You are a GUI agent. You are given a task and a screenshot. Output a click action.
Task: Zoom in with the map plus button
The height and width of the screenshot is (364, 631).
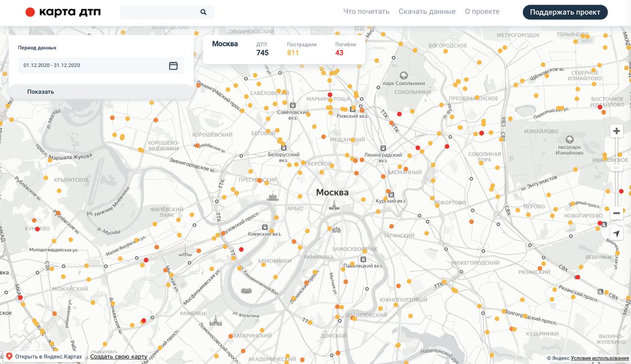point(616,131)
